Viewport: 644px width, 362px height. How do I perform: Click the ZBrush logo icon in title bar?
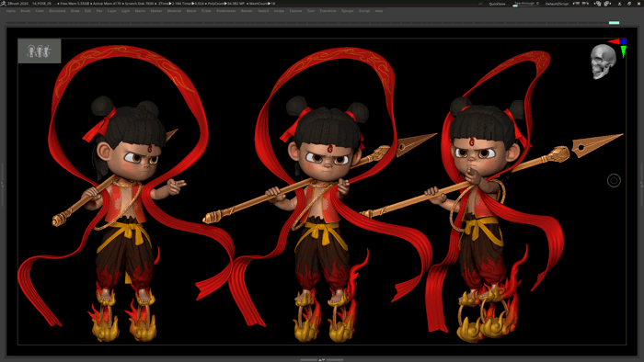(x=4, y=4)
